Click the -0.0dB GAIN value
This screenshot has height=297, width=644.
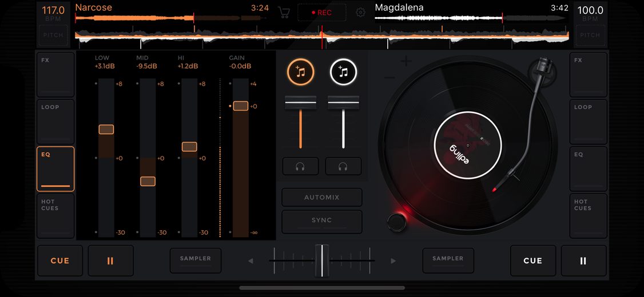tap(240, 66)
